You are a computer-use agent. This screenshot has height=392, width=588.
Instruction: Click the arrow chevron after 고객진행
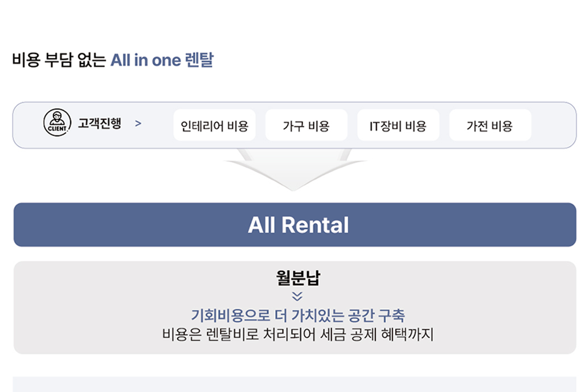point(138,123)
